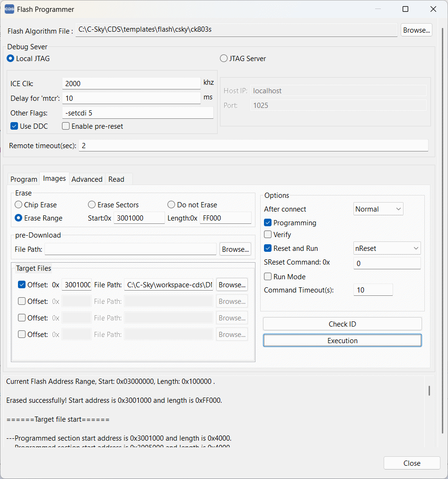Browse for the pre-Download file path

(235, 249)
